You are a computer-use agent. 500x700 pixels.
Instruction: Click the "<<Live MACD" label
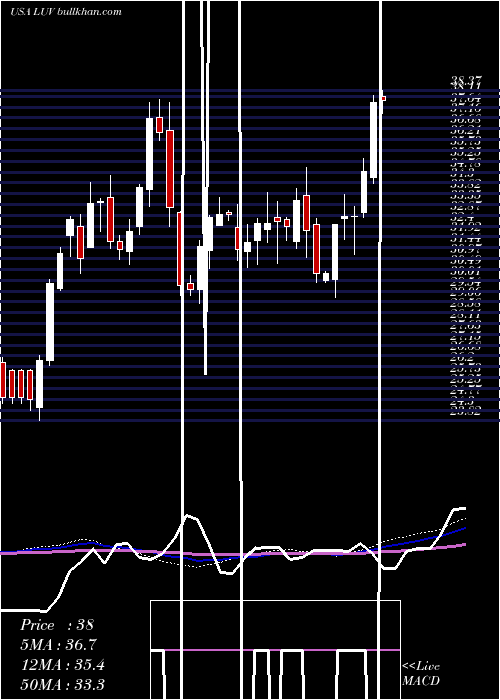pos(421,673)
